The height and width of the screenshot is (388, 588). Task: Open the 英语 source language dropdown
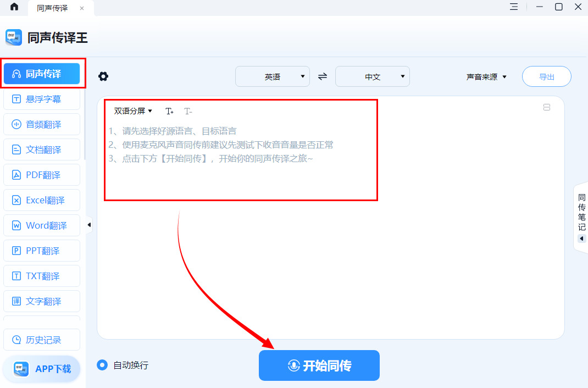(x=272, y=76)
